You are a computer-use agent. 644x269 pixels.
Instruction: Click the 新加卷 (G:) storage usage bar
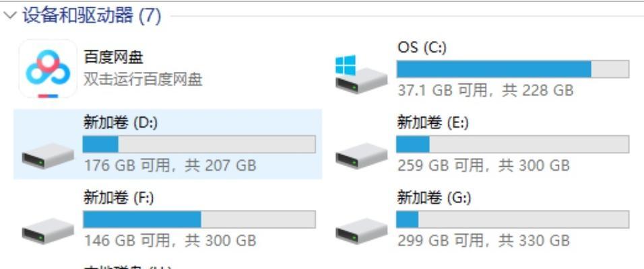(513, 219)
